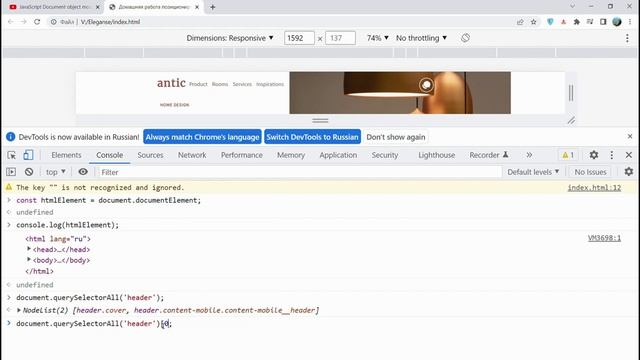
Task: Clear console with ban icon
Action: pos(29,172)
